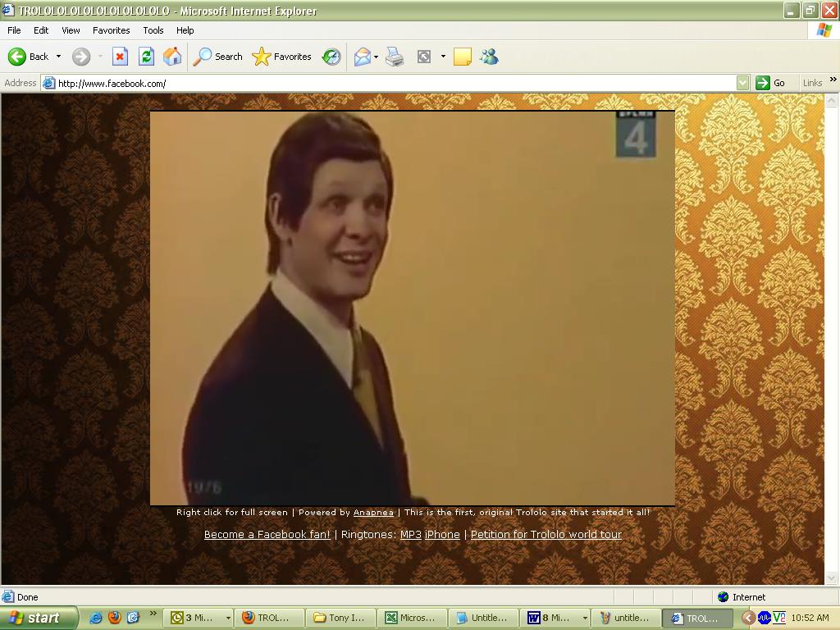Click the address bar showing facebook.com URL
The width and height of the screenshot is (840, 630).
point(395,83)
